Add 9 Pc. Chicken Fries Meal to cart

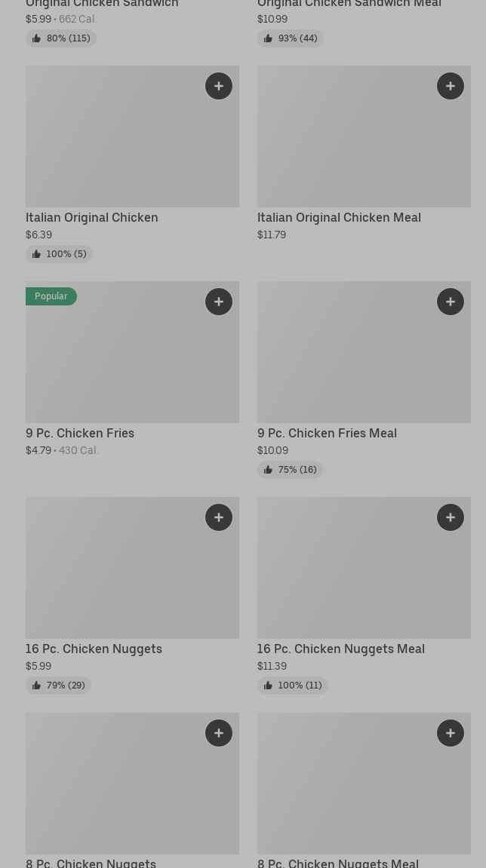pyautogui.click(x=451, y=302)
